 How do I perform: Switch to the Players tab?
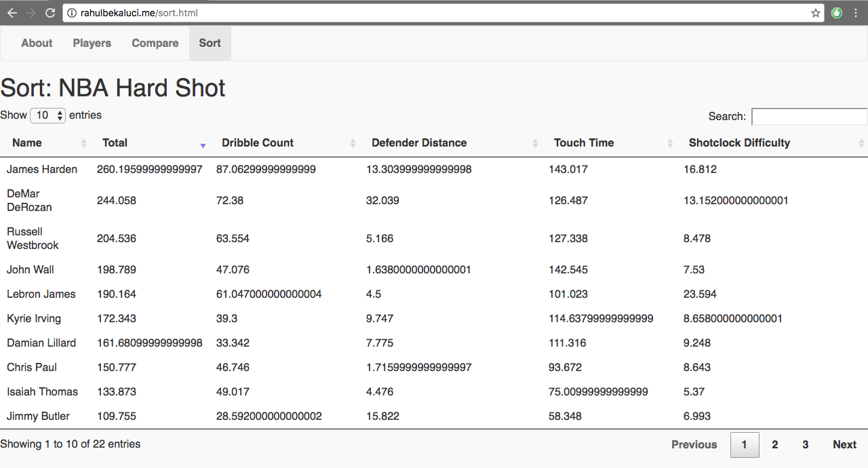point(92,43)
